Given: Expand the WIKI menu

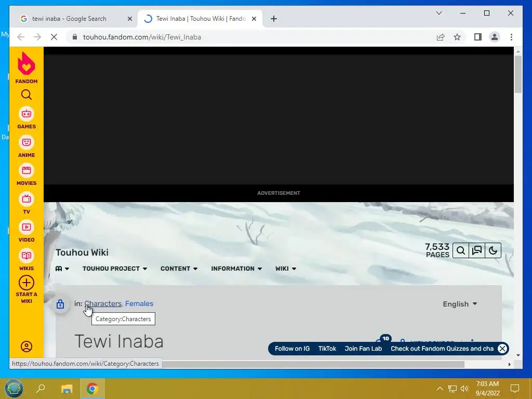Looking at the screenshot, I should pyautogui.click(x=286, y=269).
